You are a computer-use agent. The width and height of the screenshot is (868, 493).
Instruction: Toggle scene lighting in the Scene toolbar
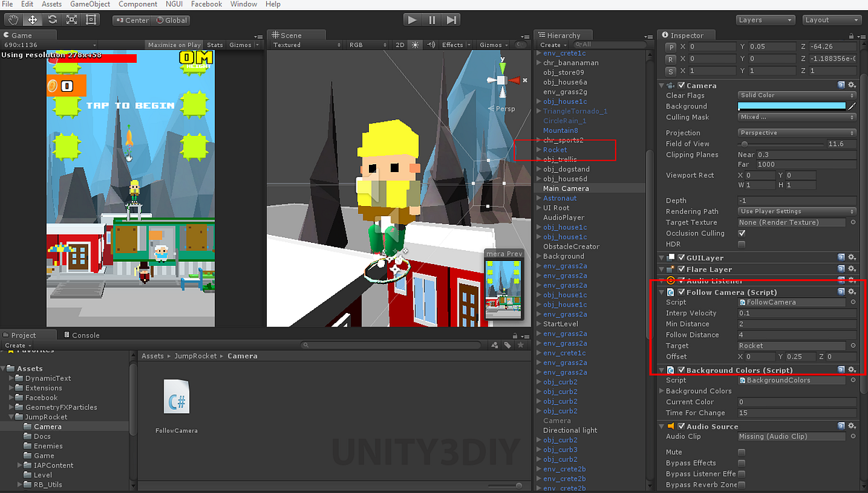tap(416, 44)
